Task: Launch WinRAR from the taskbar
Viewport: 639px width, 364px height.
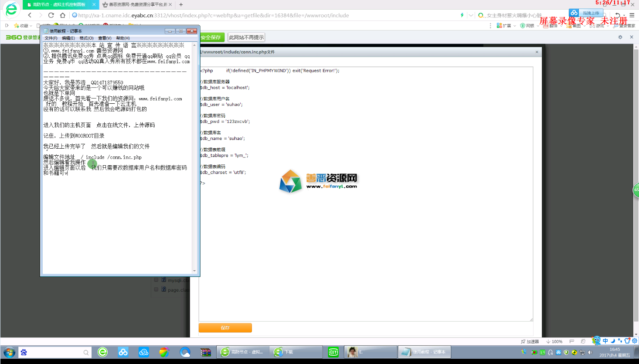Action: point(206,352)
